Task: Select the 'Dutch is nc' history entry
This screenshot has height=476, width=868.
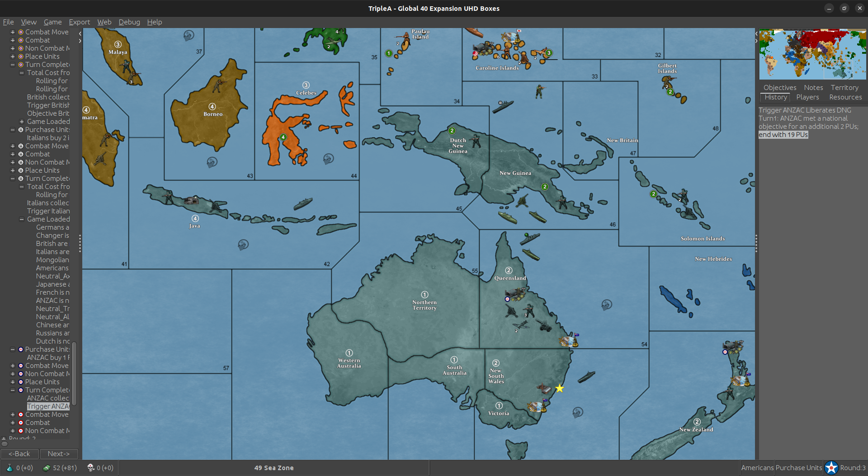Action: (53, 341)
